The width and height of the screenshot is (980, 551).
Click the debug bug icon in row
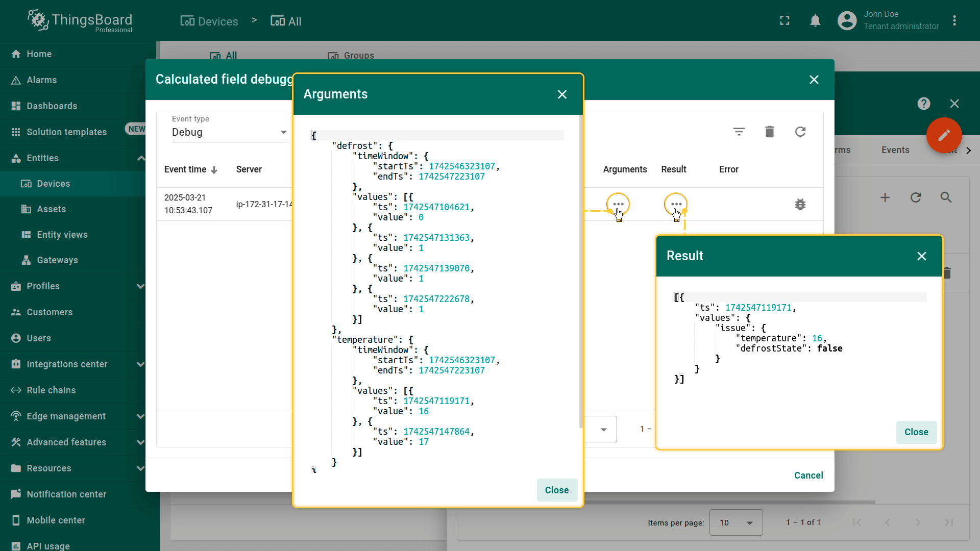pos(800,205)
